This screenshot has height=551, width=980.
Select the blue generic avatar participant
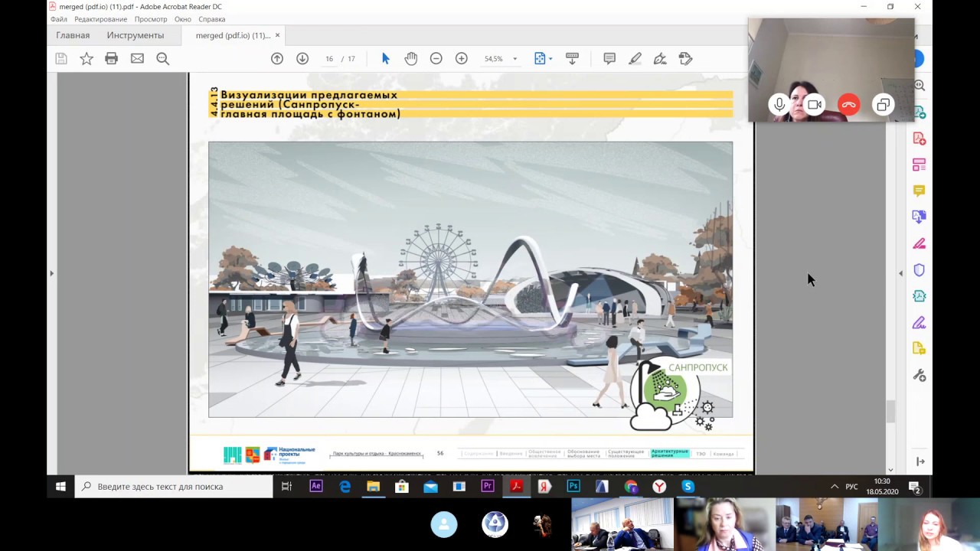point(444,524)
